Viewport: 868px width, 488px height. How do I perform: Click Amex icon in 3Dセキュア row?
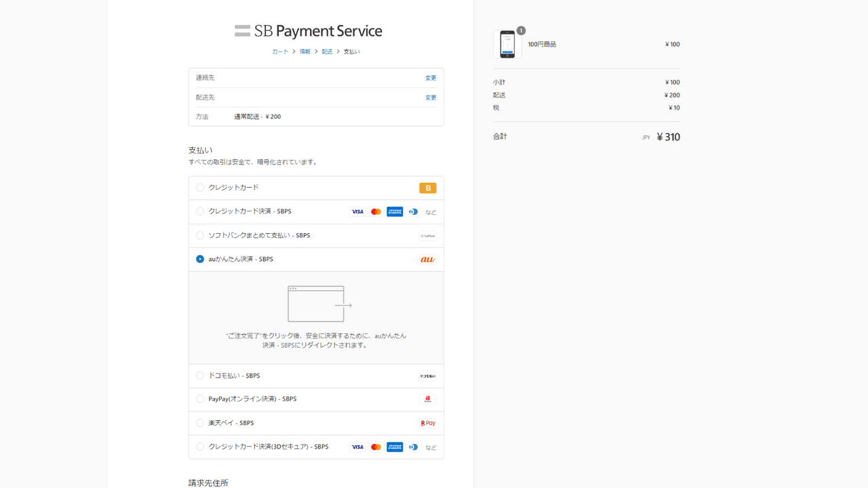pos(395,447)
